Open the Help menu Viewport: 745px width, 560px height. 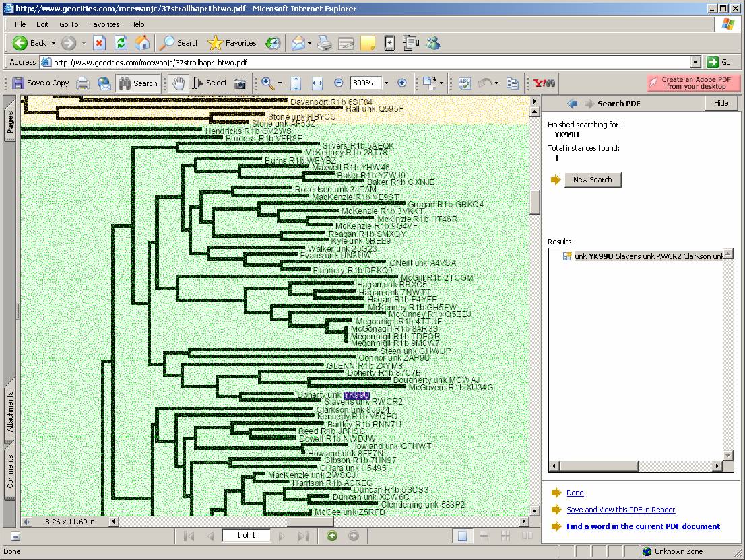pos(137,24)
